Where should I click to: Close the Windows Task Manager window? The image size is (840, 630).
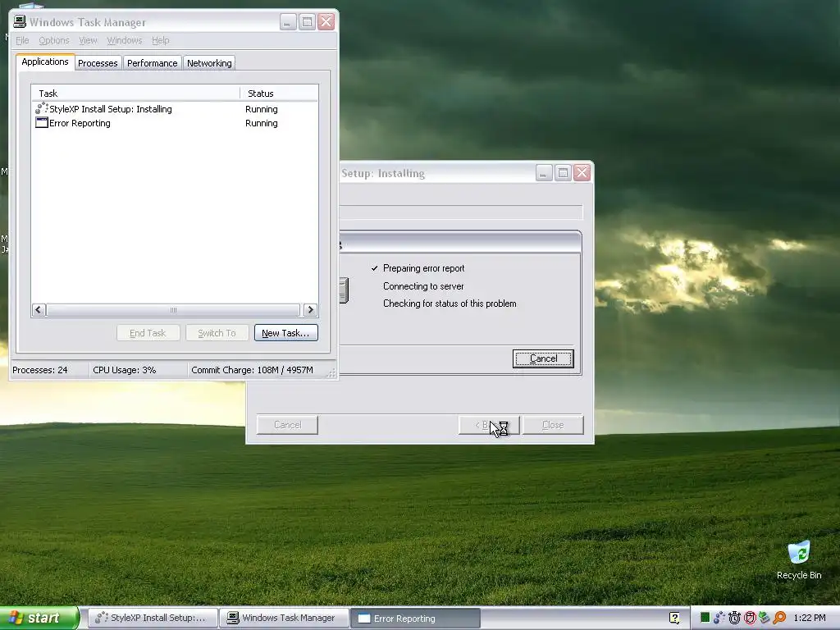(x=326, y=21)
